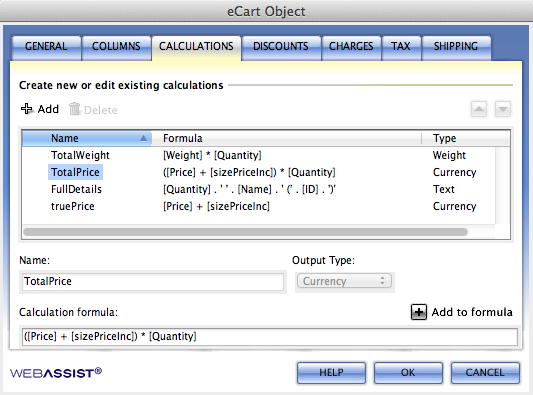
Task: Click the plus icon beside Add
Action: pyautogui.click(x=27, y=109)
